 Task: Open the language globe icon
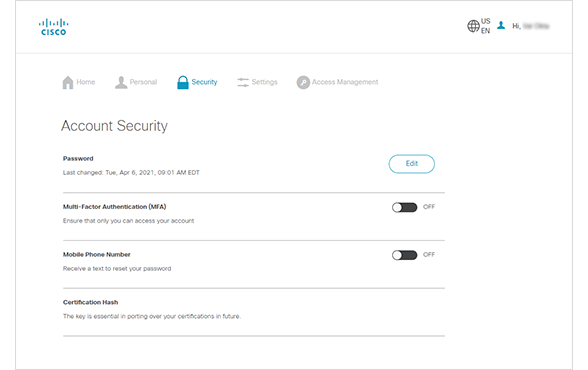pos(473,26)
